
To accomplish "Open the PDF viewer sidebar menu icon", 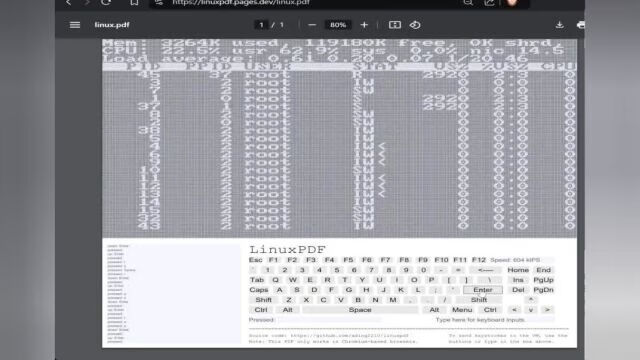I will click(x=75, y=25).
